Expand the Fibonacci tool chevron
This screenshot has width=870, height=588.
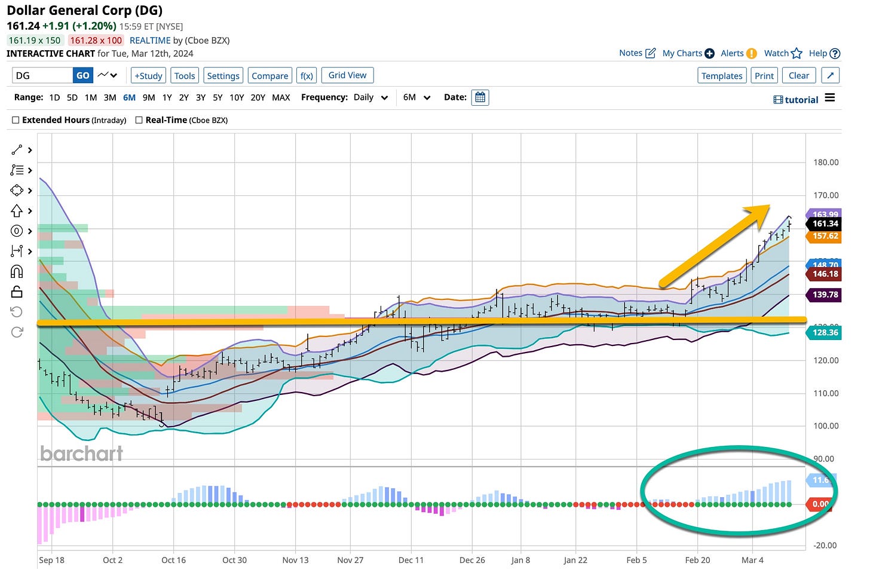click(30, 170)
